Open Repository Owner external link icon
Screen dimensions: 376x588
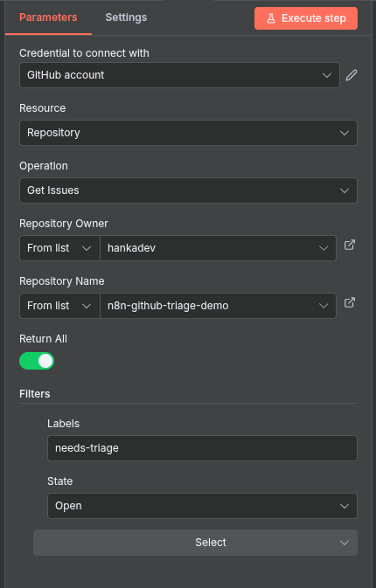(350, 245)
